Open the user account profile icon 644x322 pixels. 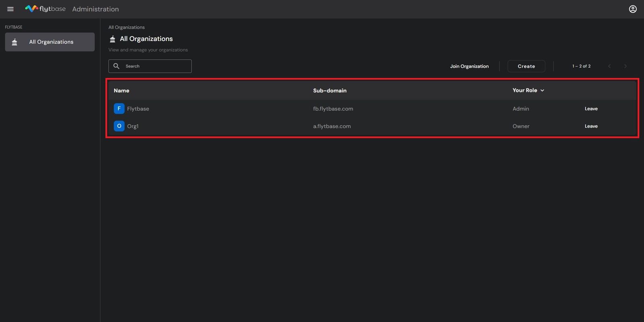pos(633,9)
